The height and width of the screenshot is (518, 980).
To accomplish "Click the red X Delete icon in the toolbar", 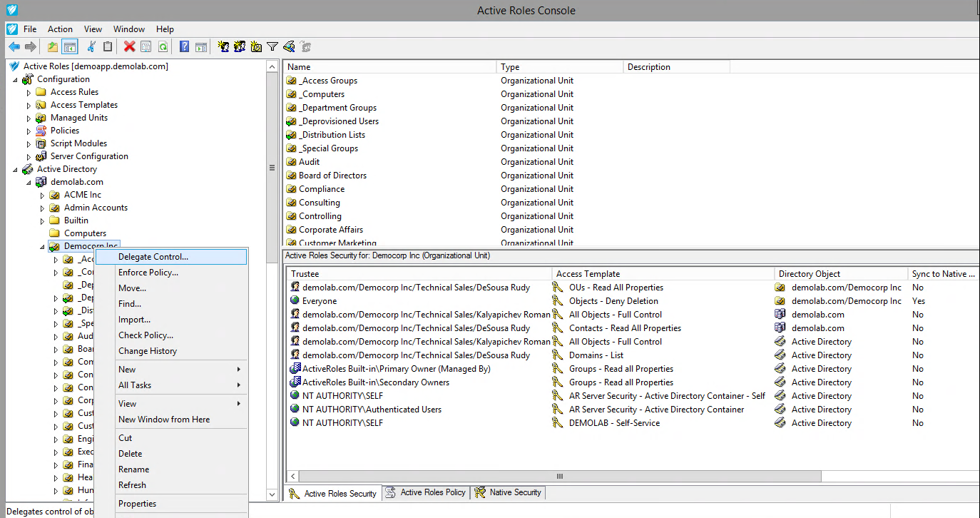I will 129,47.
